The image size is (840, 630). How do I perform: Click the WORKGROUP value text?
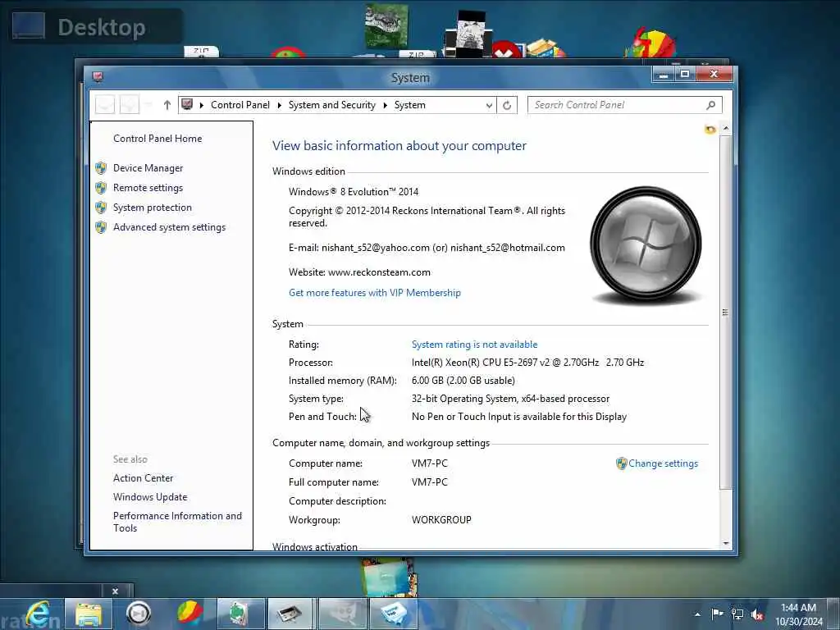coord(441,519)
